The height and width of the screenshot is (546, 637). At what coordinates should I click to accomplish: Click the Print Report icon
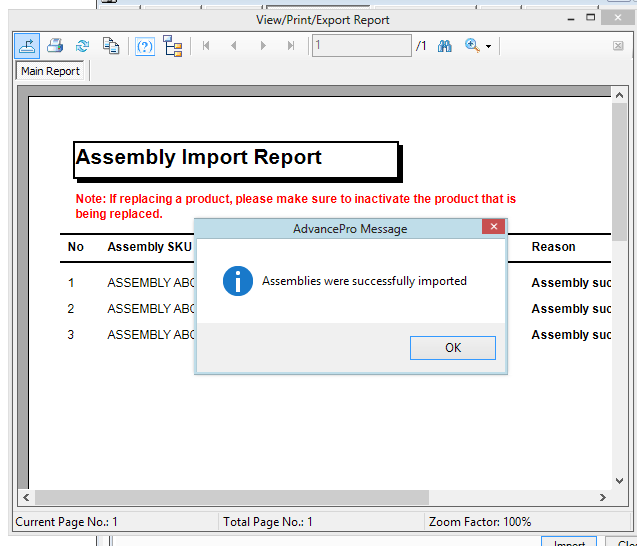point(56,46)
